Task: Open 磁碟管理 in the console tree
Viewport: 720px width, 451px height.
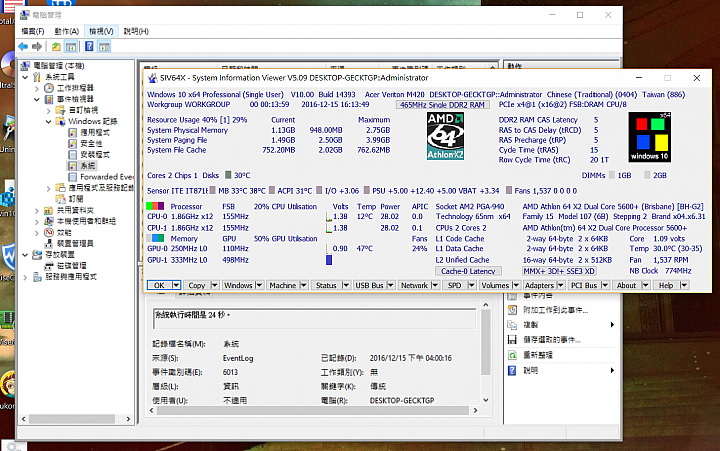Action: [x=71, y=265]
